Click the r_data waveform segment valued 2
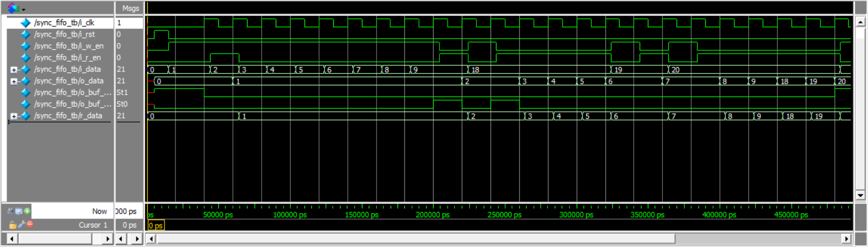868x247 pixels. click(x=496, y=116)
